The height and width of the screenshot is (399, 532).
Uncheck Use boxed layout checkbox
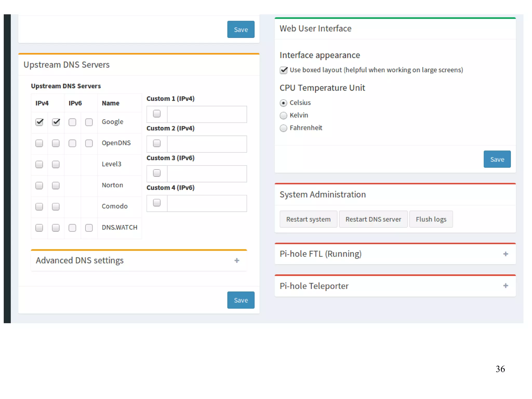click(x=283, y=70)
